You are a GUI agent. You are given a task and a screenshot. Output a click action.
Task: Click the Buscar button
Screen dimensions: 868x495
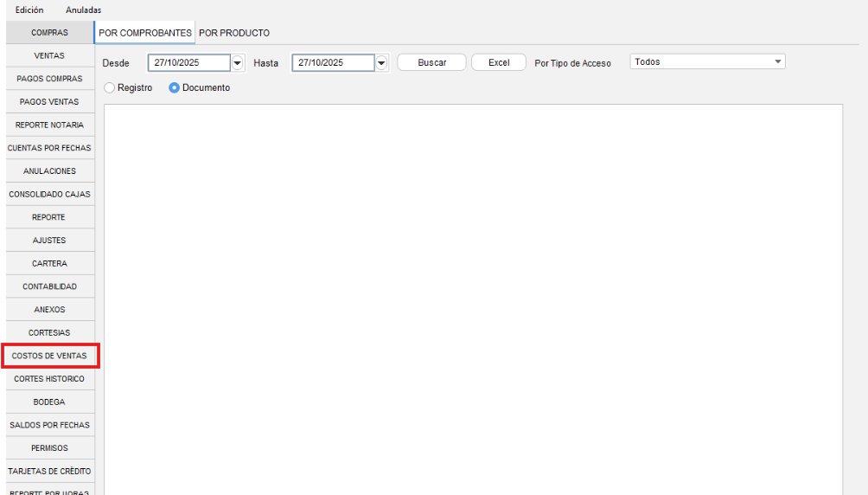point(431,62)
